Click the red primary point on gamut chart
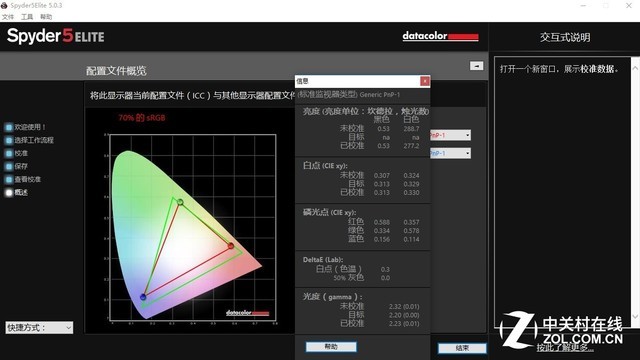Viewport: 640px width, 360px height. [231, 246]
